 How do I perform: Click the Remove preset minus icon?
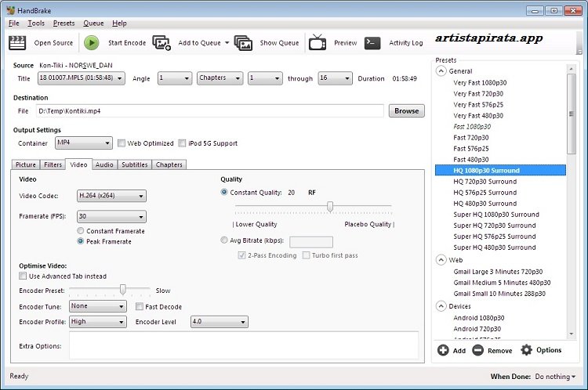[x=477, y=350]
